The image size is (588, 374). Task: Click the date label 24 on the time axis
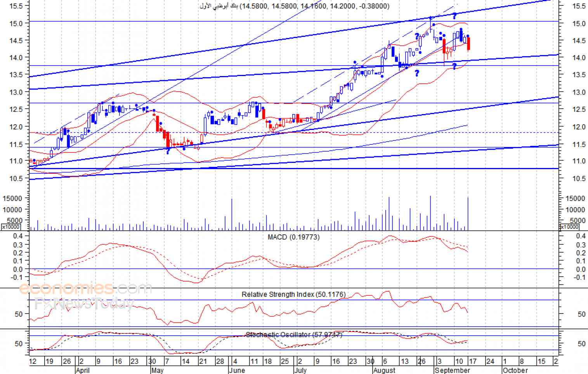tap(490, 362)
